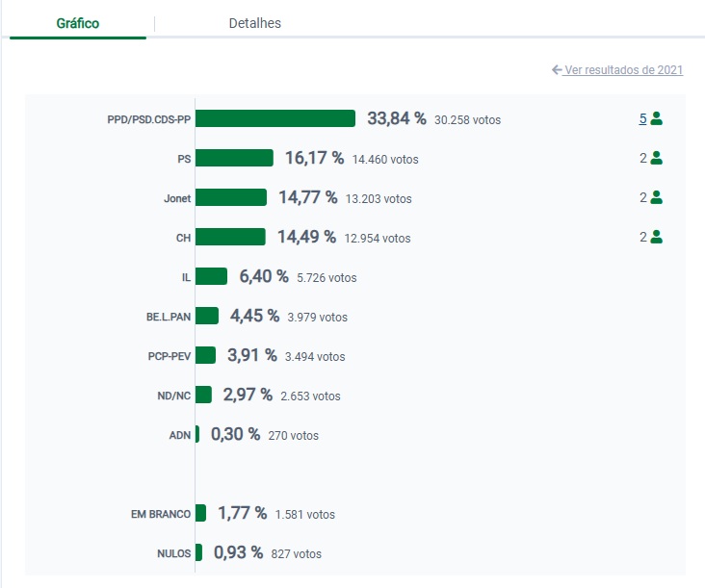Viewport: 705px width, 588px height.
Task: Click the Jonet row person icon
Action: pyautogui.click(x=657, y=197)
